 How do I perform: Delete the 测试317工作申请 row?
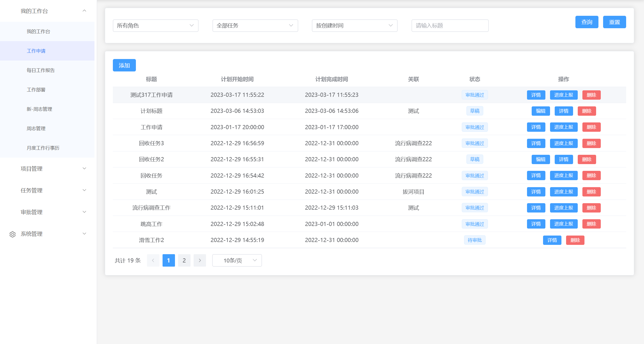pos(591,95)
